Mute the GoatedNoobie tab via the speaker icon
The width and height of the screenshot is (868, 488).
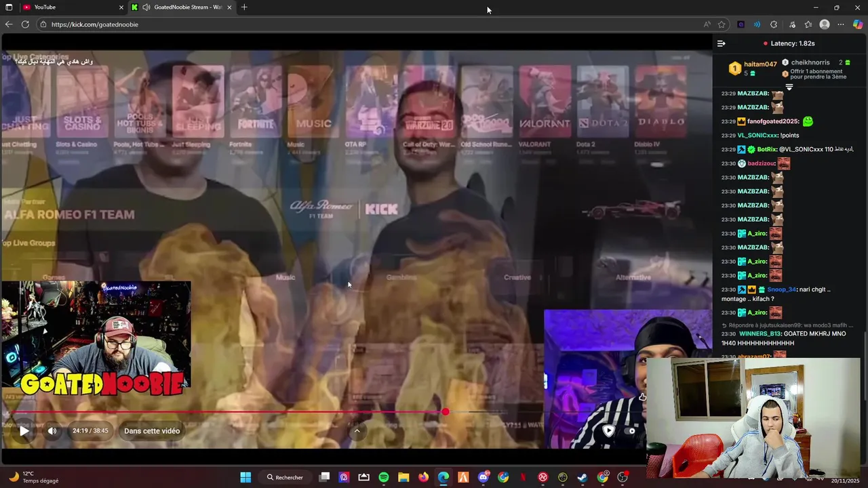(x=146, y=7)
